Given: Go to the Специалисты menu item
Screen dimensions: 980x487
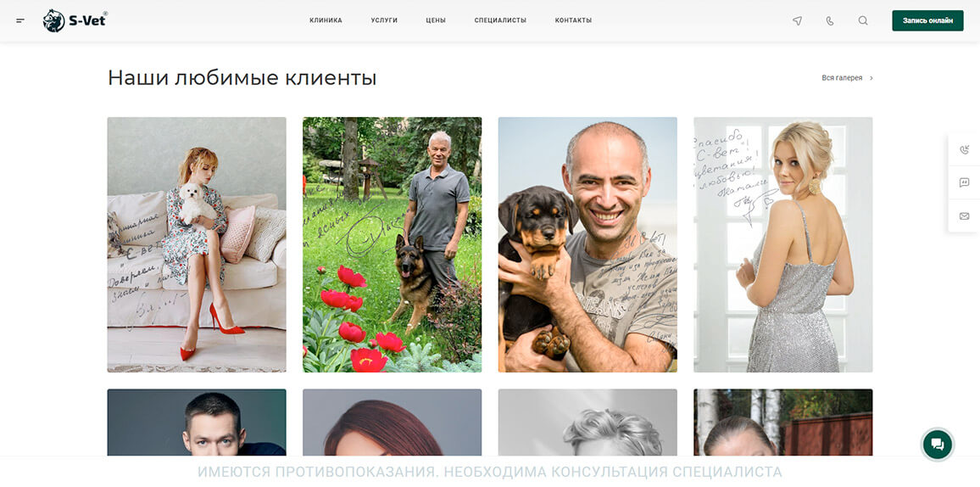Looking at the screenshot, I should click(500, 20).
